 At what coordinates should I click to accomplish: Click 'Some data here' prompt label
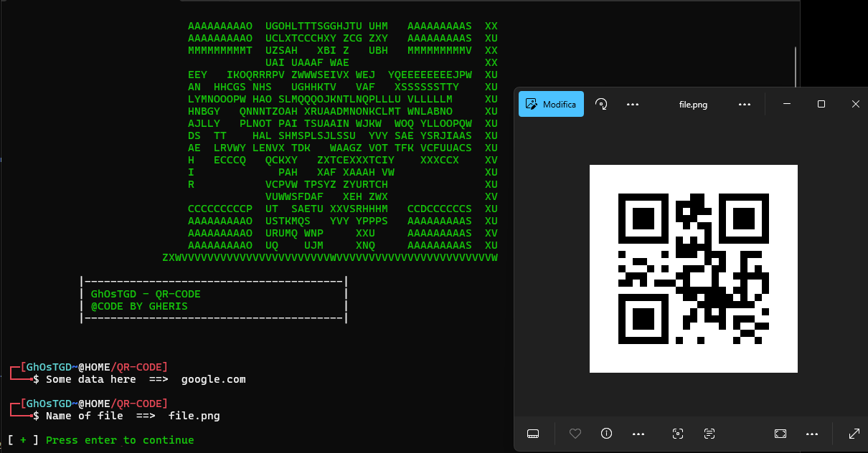click(91, 379)
